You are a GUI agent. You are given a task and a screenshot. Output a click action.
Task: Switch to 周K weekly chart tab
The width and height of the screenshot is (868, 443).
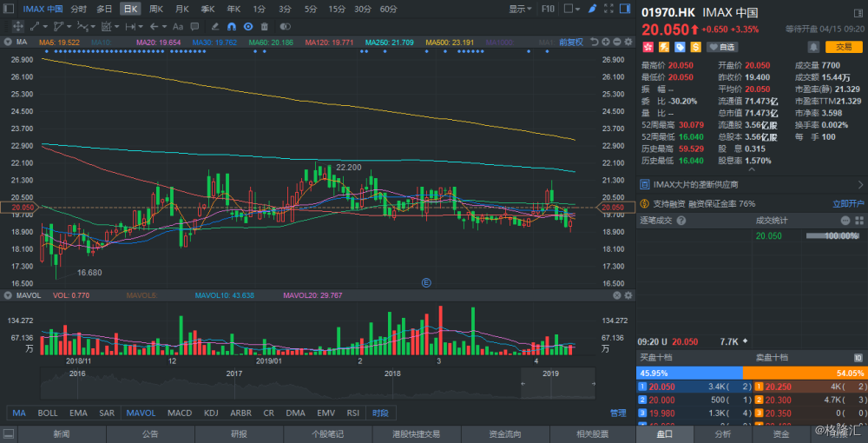(156, 9)
